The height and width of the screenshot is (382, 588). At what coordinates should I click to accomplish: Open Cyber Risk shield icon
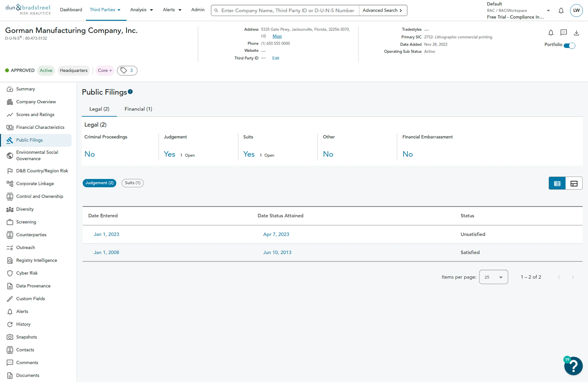10,273
